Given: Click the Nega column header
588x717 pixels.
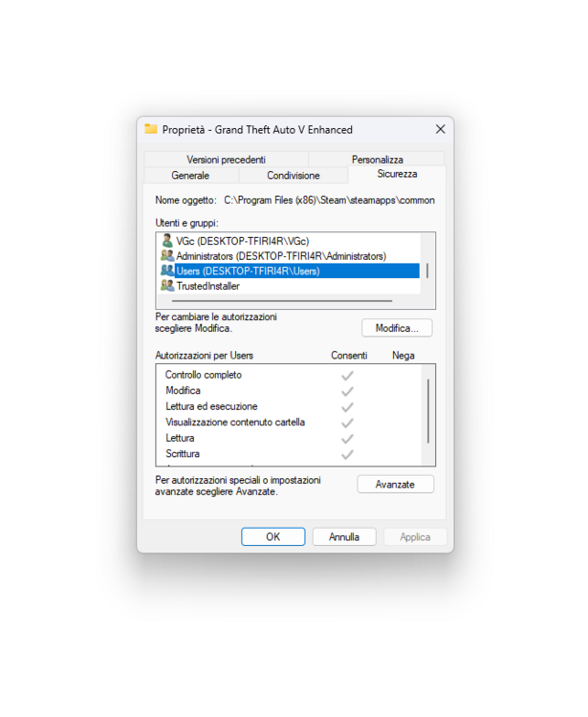Looking at the screenshot, I should click(x=403, y=356).
